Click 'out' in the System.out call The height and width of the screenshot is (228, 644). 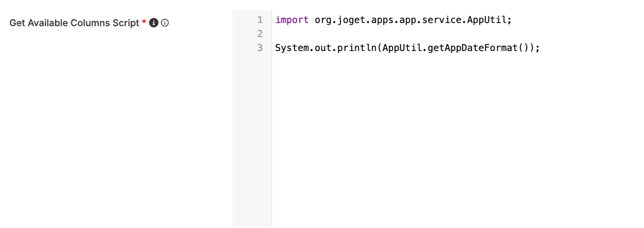pos(323,48)
